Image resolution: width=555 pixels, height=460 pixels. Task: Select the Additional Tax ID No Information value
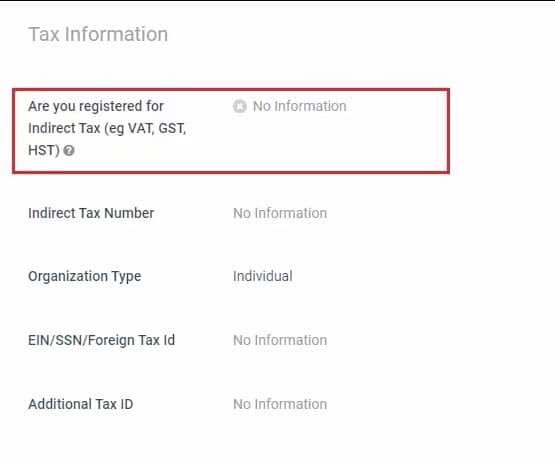280,404
